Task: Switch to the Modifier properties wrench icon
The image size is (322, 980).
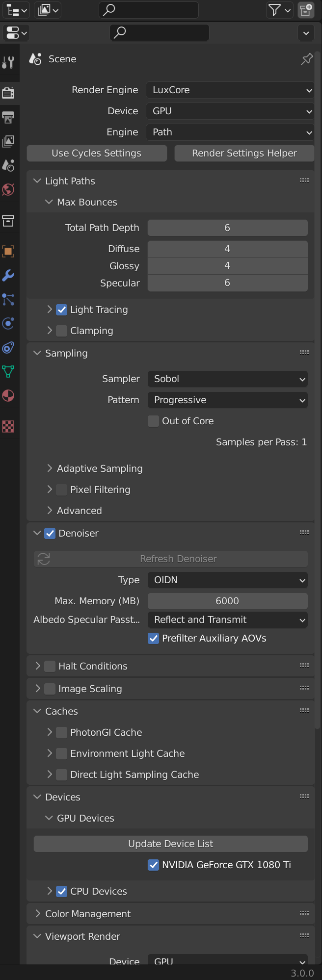Action: tap(8, 275)
